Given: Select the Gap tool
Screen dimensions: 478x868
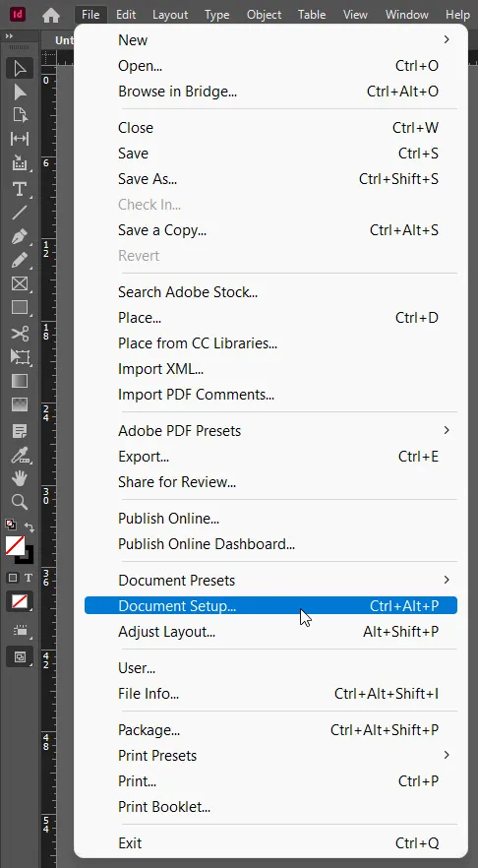Looking at the screenshot, I should (20, 139).
